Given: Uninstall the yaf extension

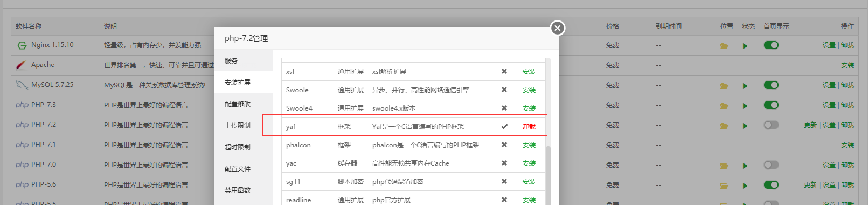Looking at the screenshot, I should (529, 127).
